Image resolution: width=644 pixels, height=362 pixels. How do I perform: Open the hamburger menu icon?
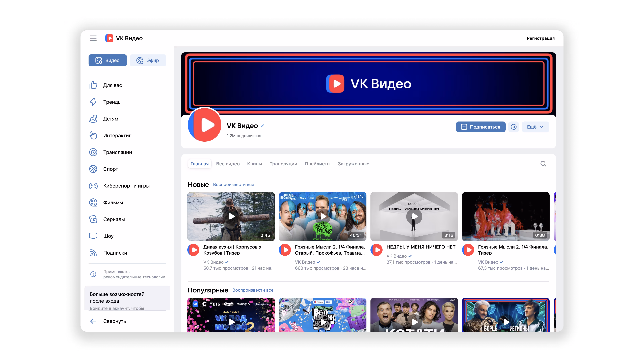pos(93,38)
